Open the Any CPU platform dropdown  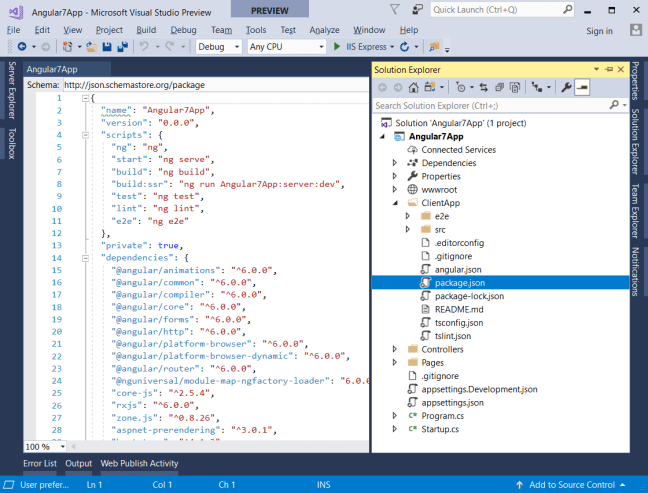(x=286, y=47)
